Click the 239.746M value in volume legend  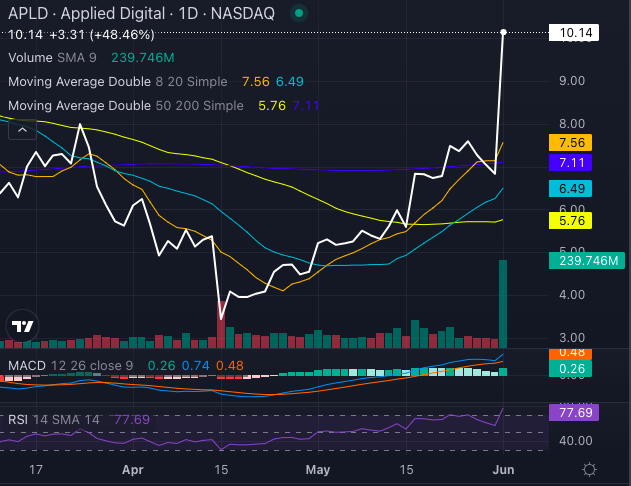[x=143, y=58]
